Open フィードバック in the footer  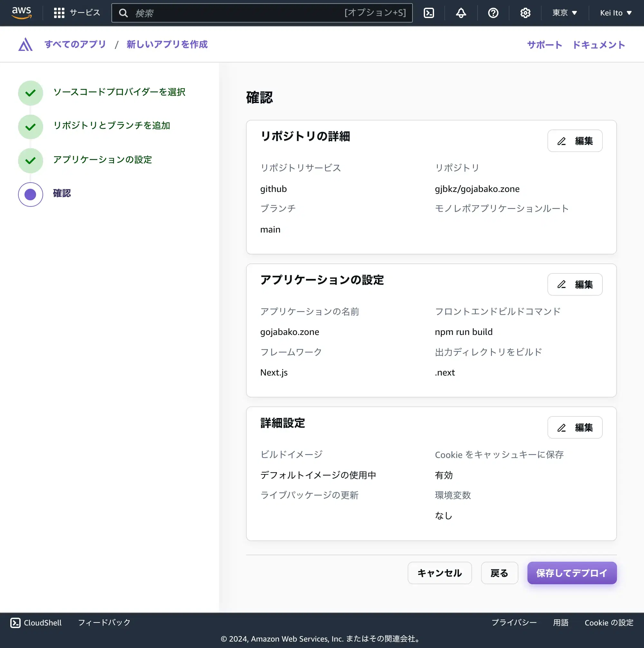click(x=104, y=623)
